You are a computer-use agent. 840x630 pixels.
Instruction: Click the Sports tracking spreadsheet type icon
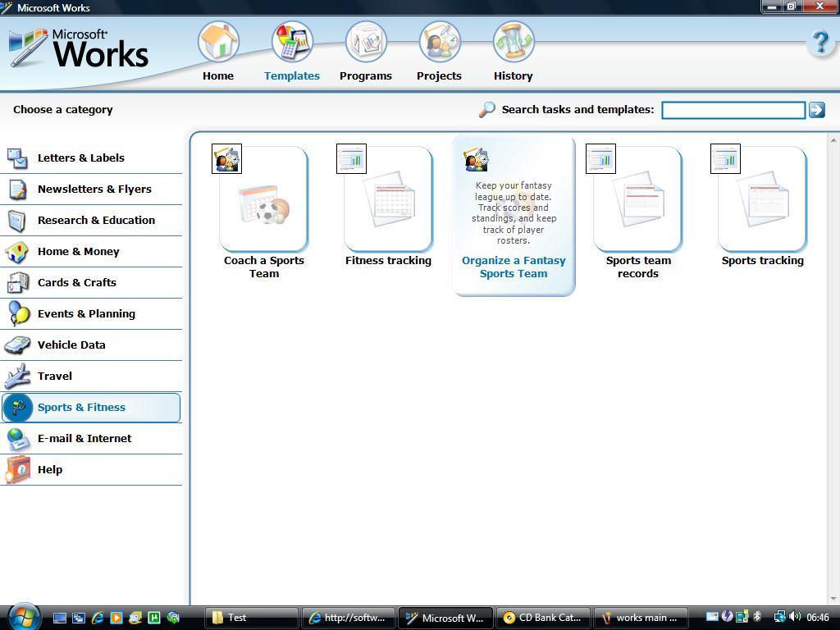tap(725, 158)
